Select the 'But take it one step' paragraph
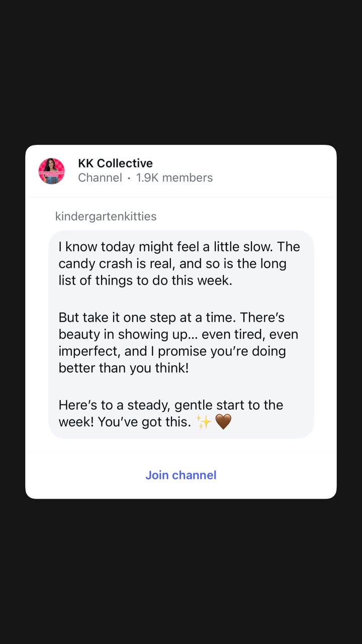 pyautogui.click(x=178, y=343)
